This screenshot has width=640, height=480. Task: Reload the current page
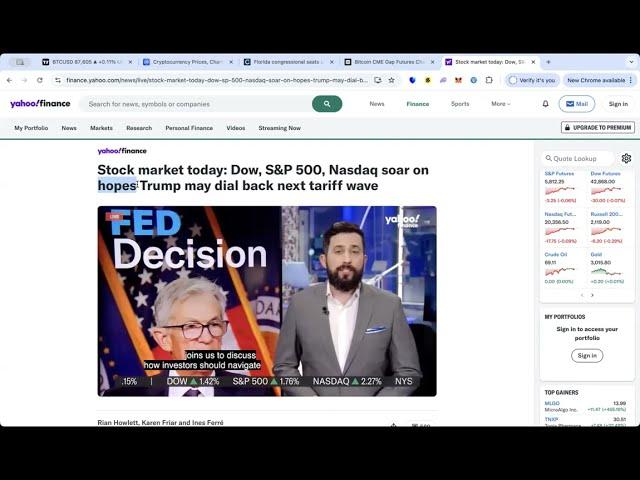tap(40, 80)
